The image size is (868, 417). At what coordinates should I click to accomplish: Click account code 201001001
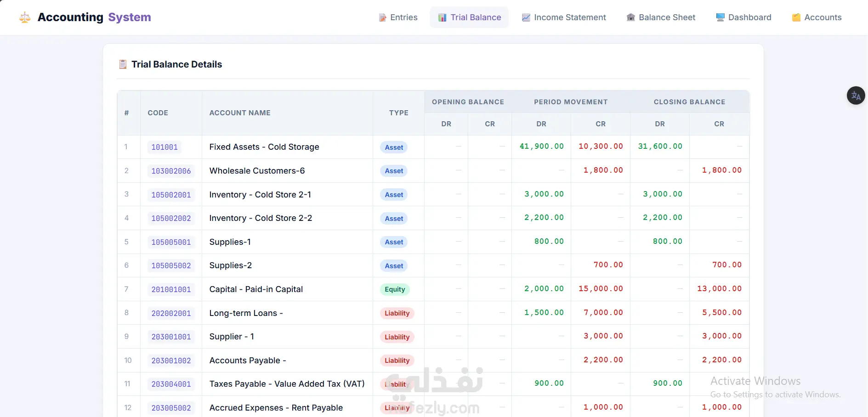tap(171, 290)
